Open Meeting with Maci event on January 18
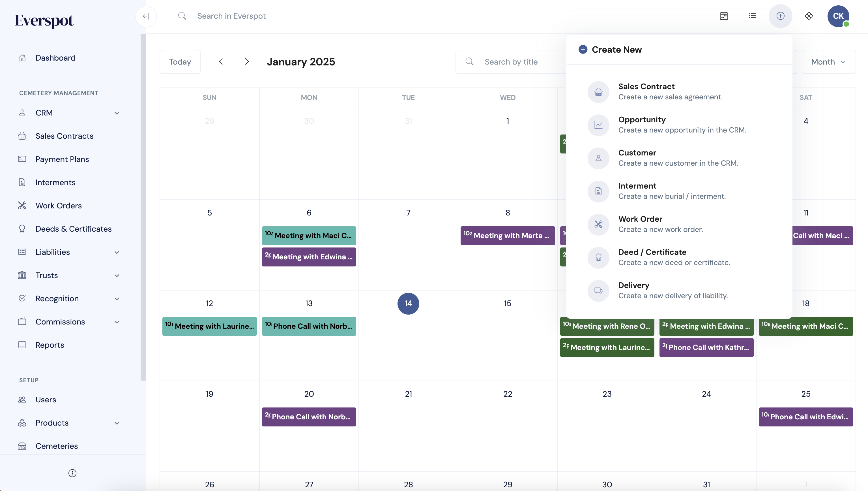This screenshot has height=491, width=868. 806,326
